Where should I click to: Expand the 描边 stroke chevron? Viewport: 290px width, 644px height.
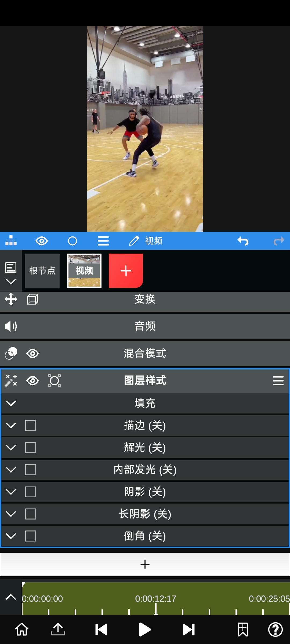(11, 426)
